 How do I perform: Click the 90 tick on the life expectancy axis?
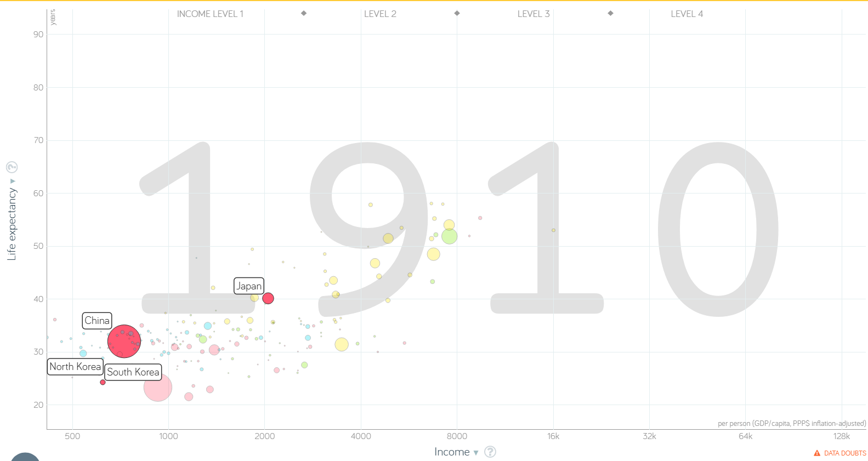pyautogui.click(x=38, y=34)
